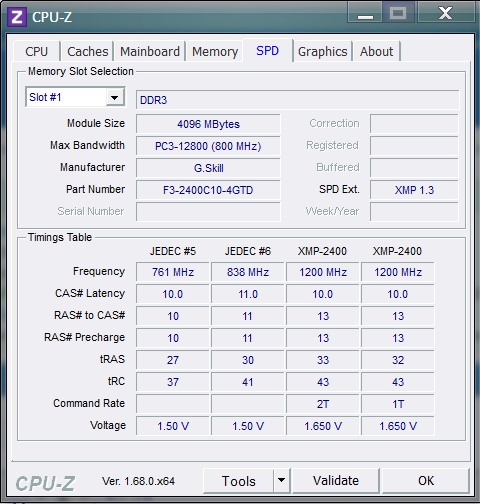
Task: Click tRAS value 32
Action: [398, 360]
